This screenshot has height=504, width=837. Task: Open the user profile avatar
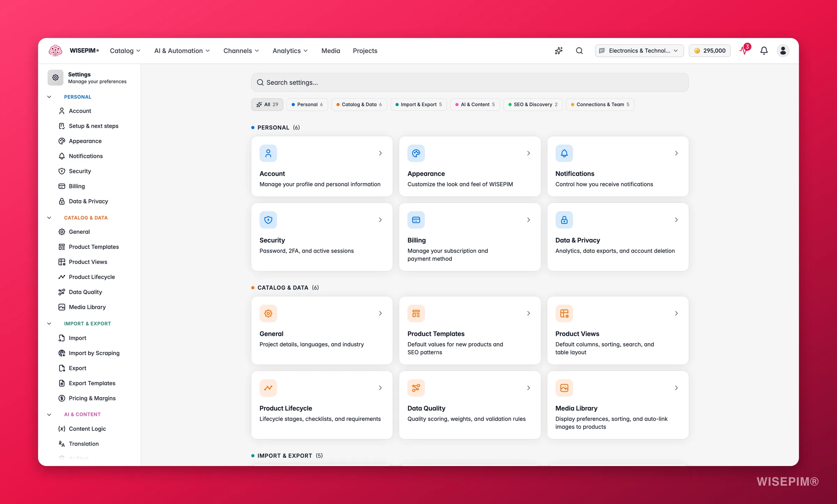point(783,51)
